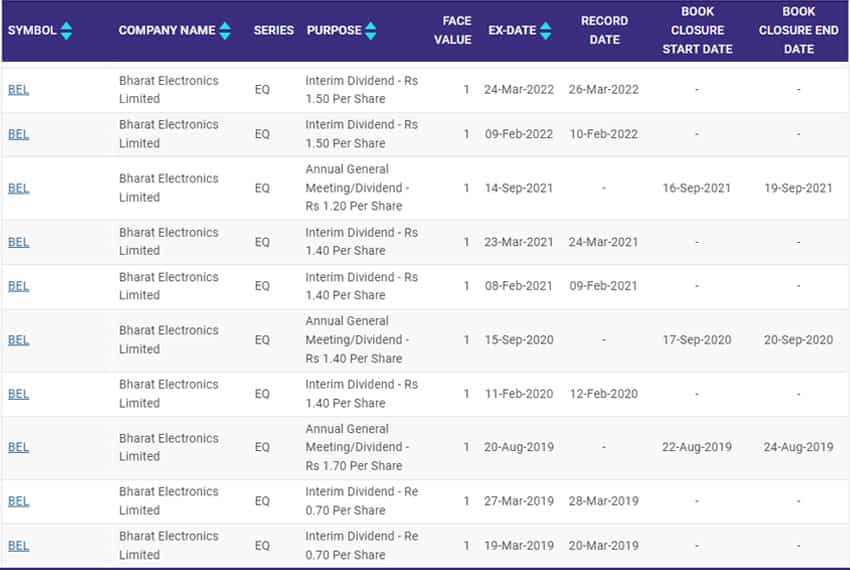
Task: Sort table by Symbol column arrows
Action: tap(66, 30)
